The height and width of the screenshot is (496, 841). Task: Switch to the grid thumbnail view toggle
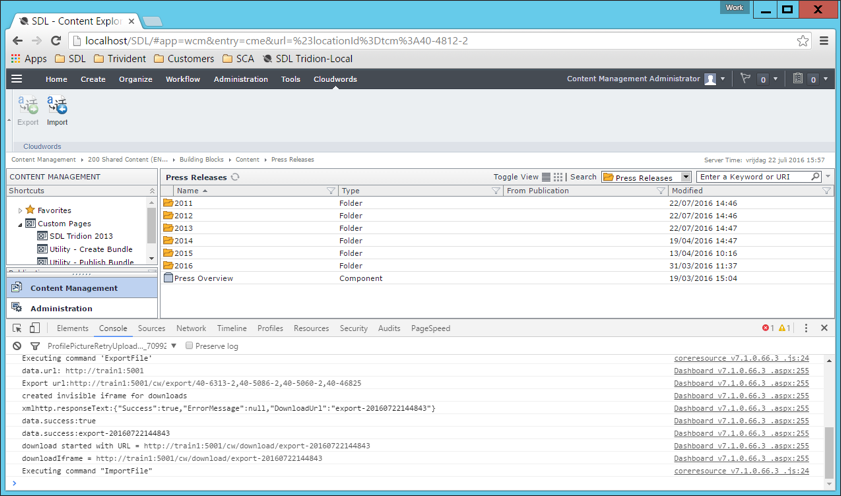558,177
